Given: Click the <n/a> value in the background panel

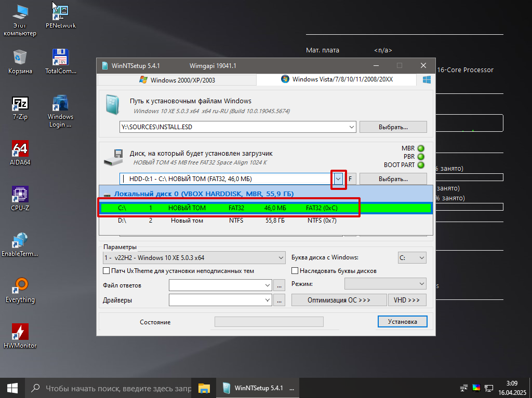Looking at the screenshot, I should (x=383, y=50).
